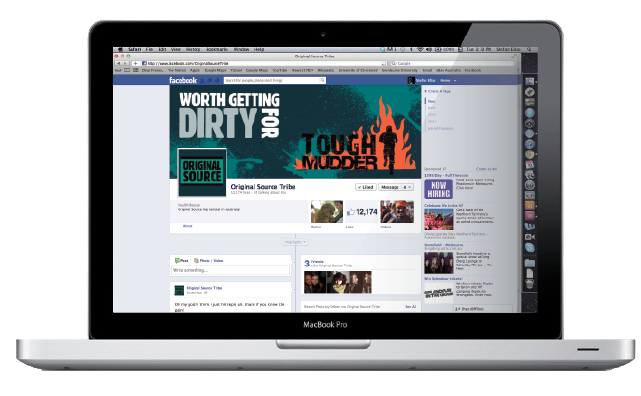Open the Apple menu
641x396 pixels.
[120, 49]
